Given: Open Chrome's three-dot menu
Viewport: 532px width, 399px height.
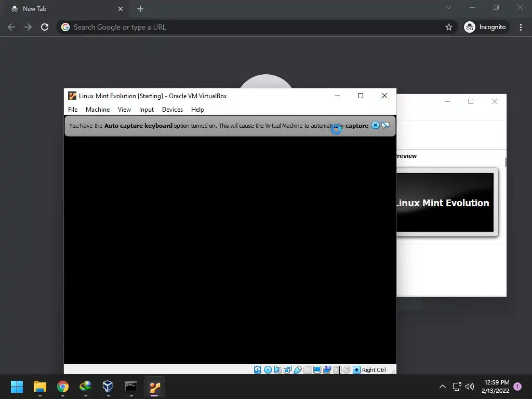Looking at the screenshot, I should [x=521, y=27].
